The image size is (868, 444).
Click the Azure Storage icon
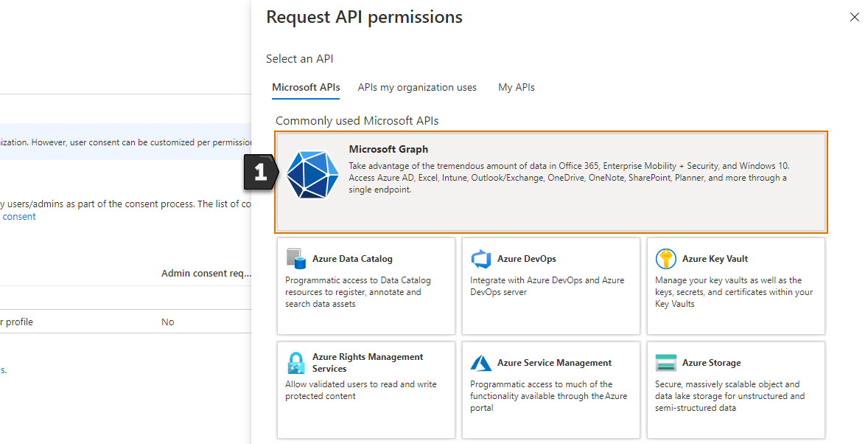(x=665, y=363)
